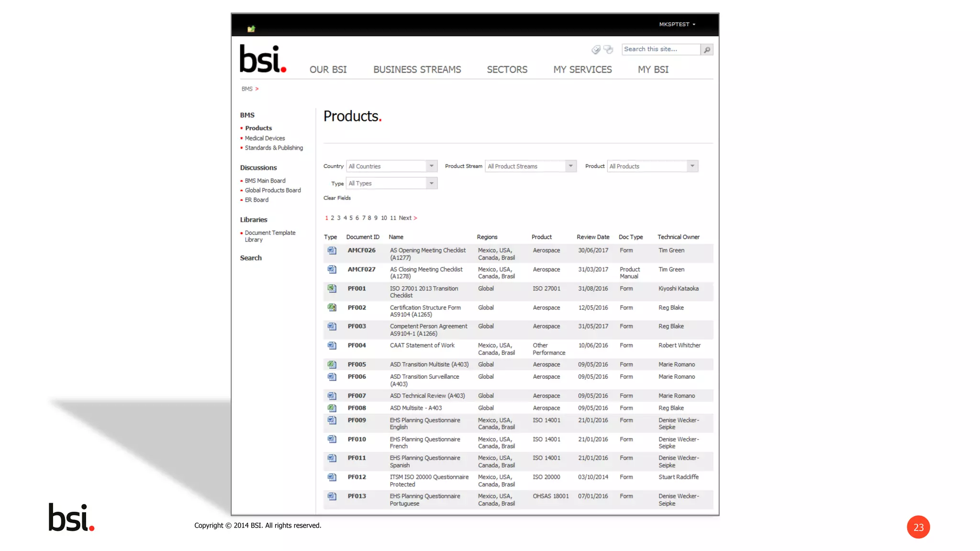
Task: Select MY SERVICES navigation item
Action: coord(582,70)
